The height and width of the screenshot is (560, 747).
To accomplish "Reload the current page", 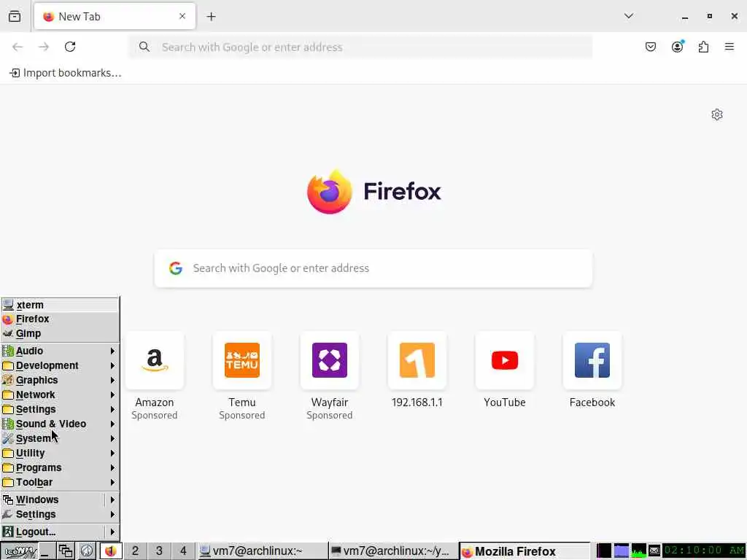I will coord(70,47).
